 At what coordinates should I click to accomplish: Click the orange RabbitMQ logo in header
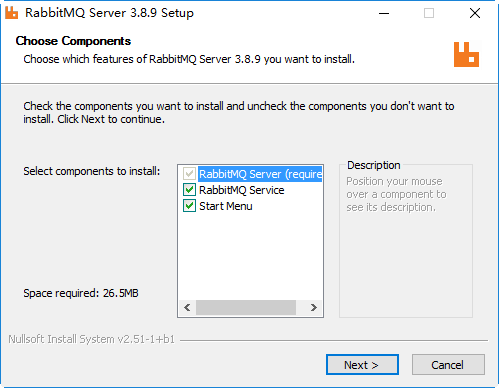click(466, 54)
